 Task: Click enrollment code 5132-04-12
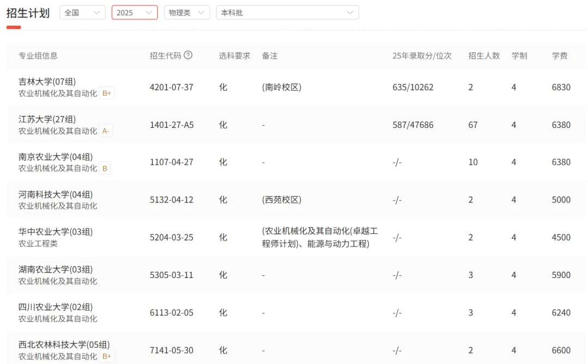[x=171, y=200]
